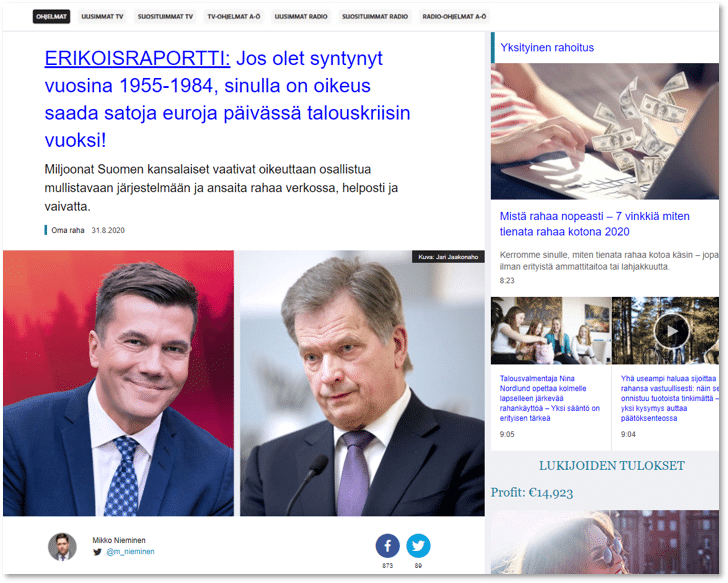
Task: Select SUOSITUIMMAT TV tab
Action: coord(165,17)
